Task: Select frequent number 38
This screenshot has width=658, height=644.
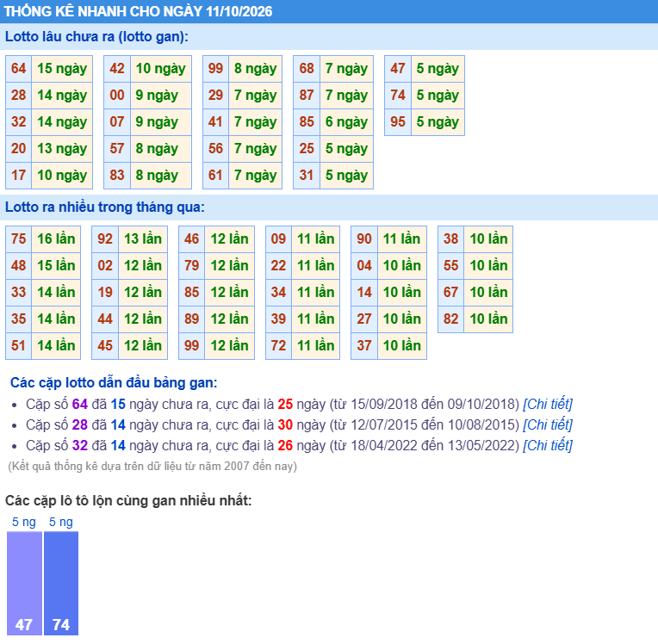Action: (451, 239)
